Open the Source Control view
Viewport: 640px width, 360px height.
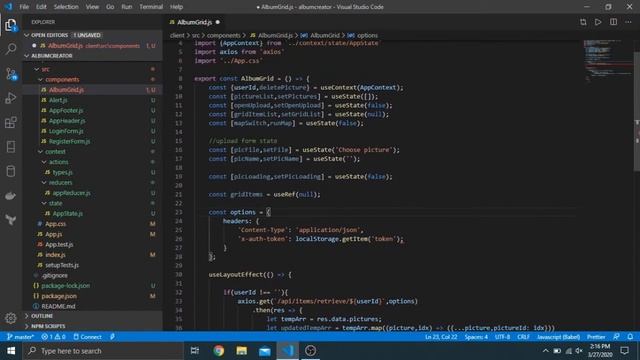point(11,74)
